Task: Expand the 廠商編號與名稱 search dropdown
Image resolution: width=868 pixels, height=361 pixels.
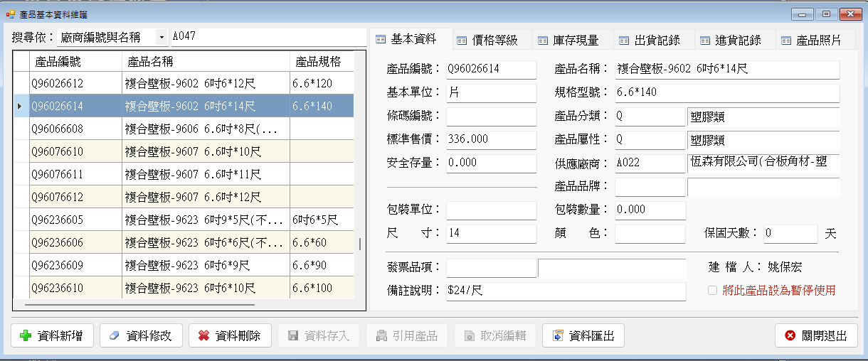Action: (162, 37)
